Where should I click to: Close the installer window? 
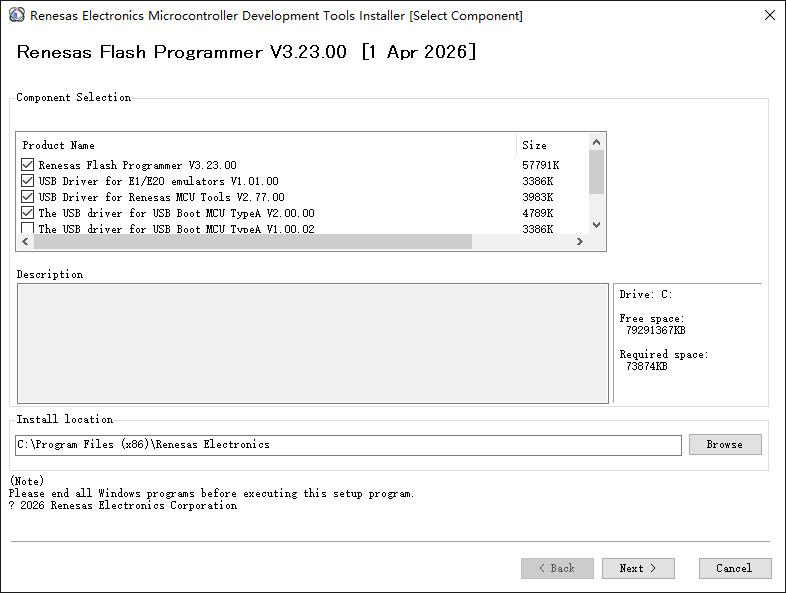770,15
